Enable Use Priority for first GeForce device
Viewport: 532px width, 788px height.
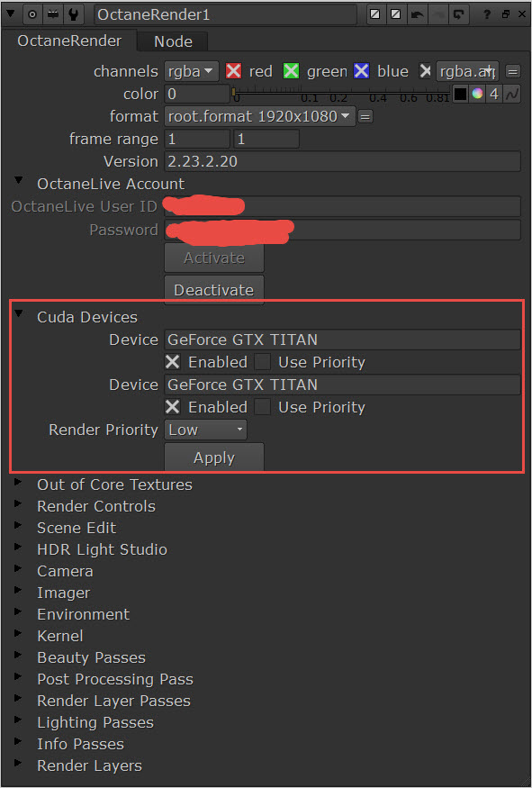tap(262, 362)
